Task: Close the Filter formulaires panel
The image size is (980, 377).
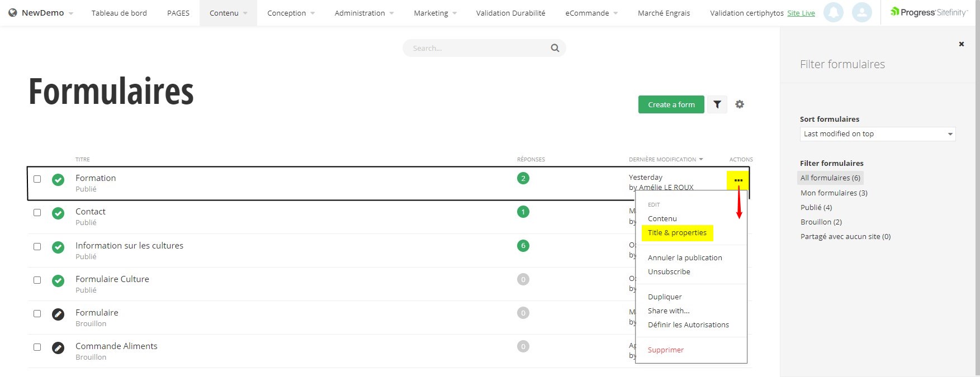Action: 961,44
